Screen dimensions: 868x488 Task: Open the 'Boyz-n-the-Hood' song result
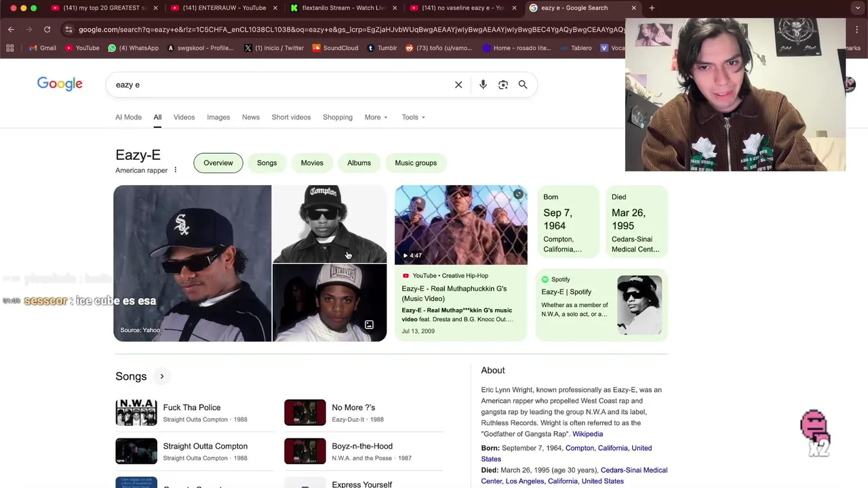[363, 451]
